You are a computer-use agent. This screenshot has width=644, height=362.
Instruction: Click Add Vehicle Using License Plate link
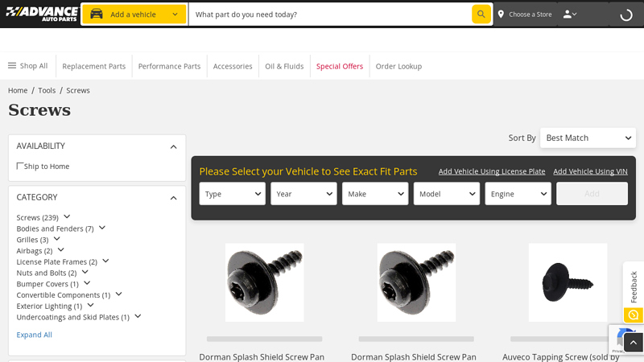[492, 171]
